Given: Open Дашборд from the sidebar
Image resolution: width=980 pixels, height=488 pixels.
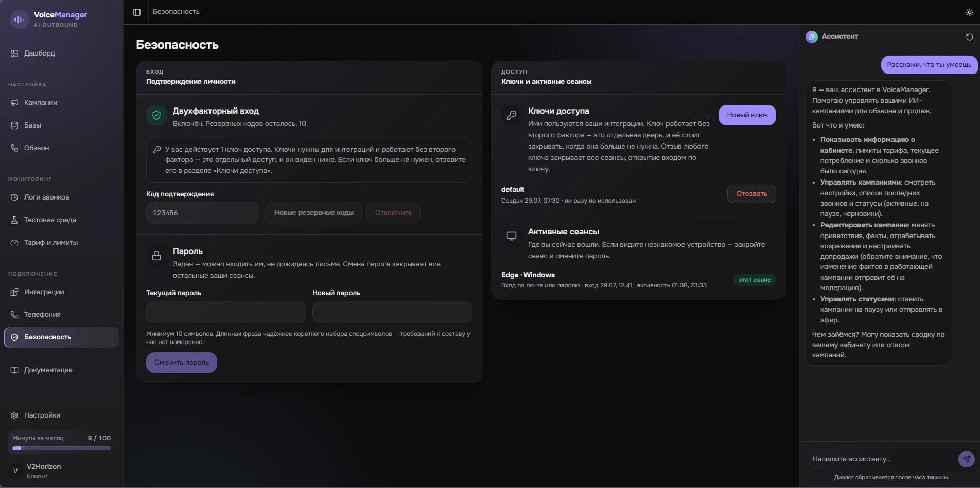Looking at the screenshot, I should (x=61, y=53).
